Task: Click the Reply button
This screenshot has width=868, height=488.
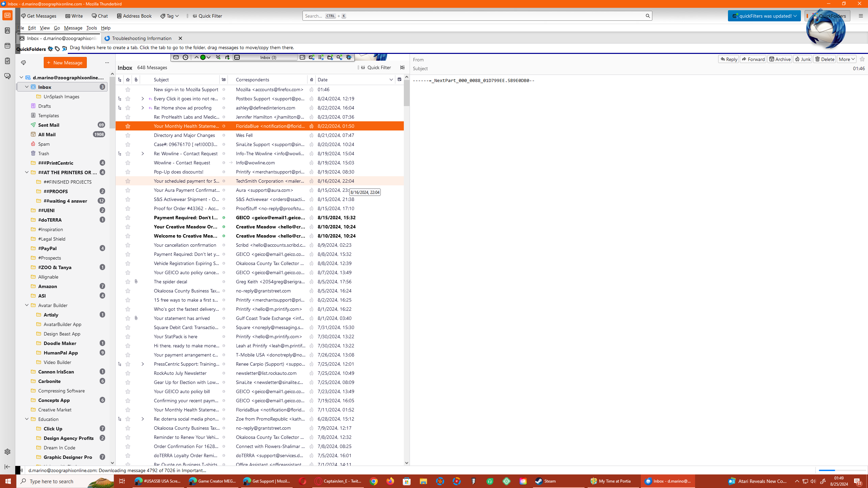Action: pos(728,59)
